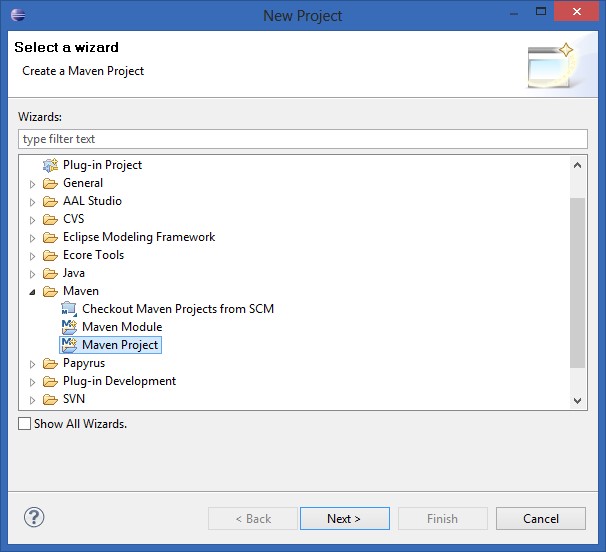This screenshot has height=552, width=606.
Task: Select the AAL Studio label
Action: coord(92,201)
